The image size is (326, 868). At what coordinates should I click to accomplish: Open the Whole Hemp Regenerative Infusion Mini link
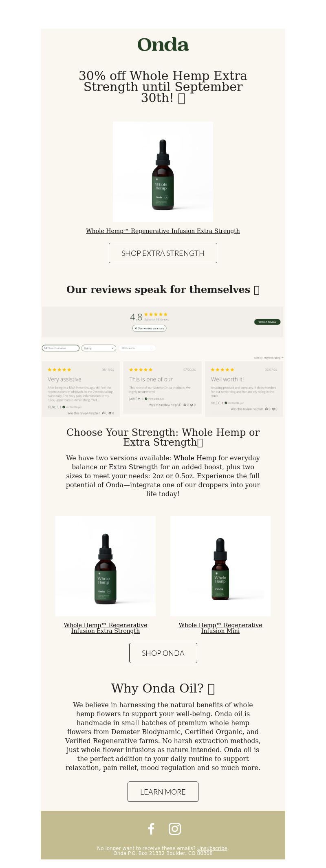[x=220, y=628]
